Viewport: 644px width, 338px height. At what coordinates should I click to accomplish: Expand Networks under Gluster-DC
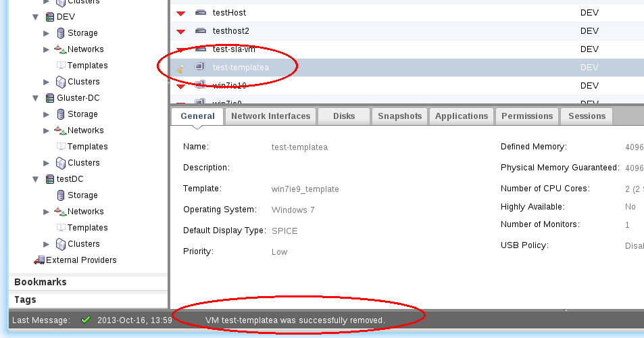pyautogui.click(x=47, y=130)
